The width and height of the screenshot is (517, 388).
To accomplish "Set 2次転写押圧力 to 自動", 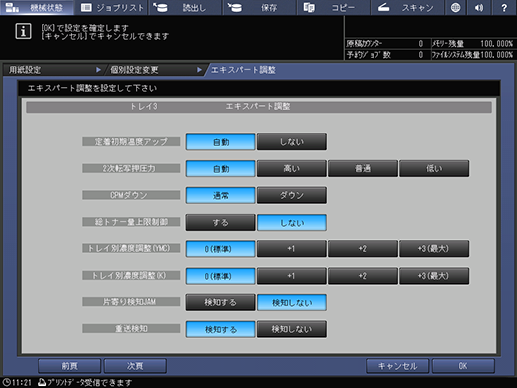I will point(221,169).
